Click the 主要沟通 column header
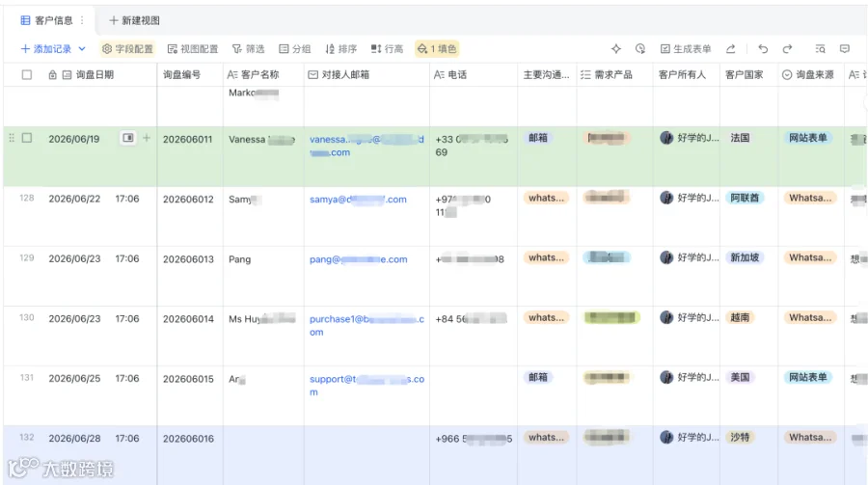 coord(547,75)
